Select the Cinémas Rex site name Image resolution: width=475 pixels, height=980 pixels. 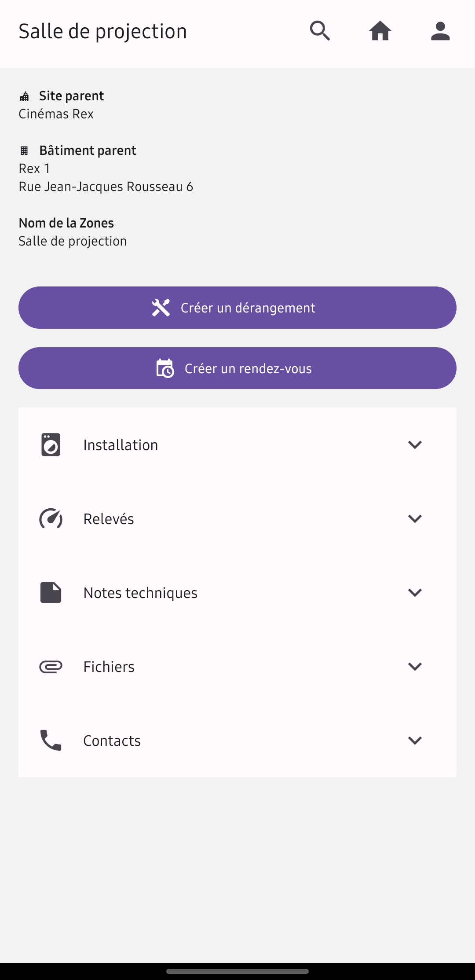(x=56, y=114)
